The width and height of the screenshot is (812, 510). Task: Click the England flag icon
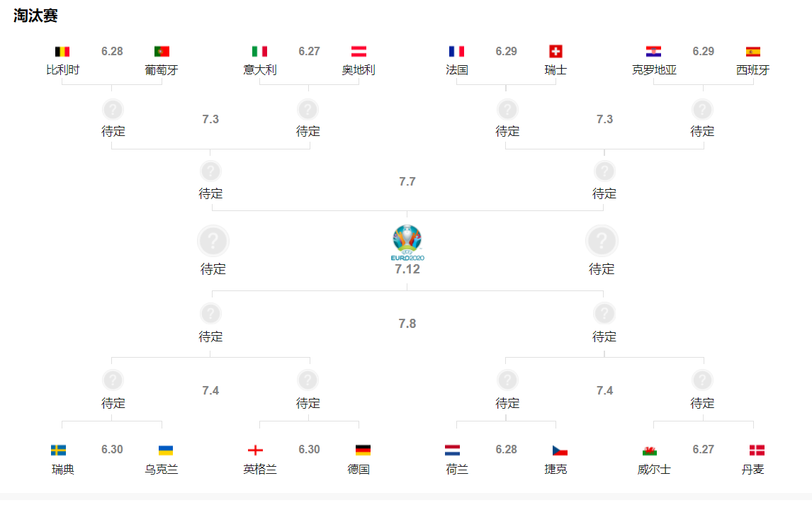click(255, 450)
